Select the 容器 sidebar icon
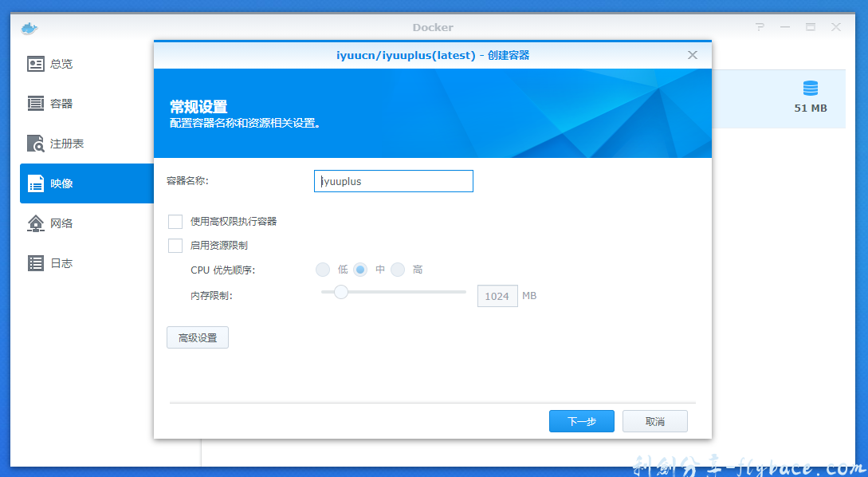Viewport: 868px width, 477px height. [x=53, y=104]
